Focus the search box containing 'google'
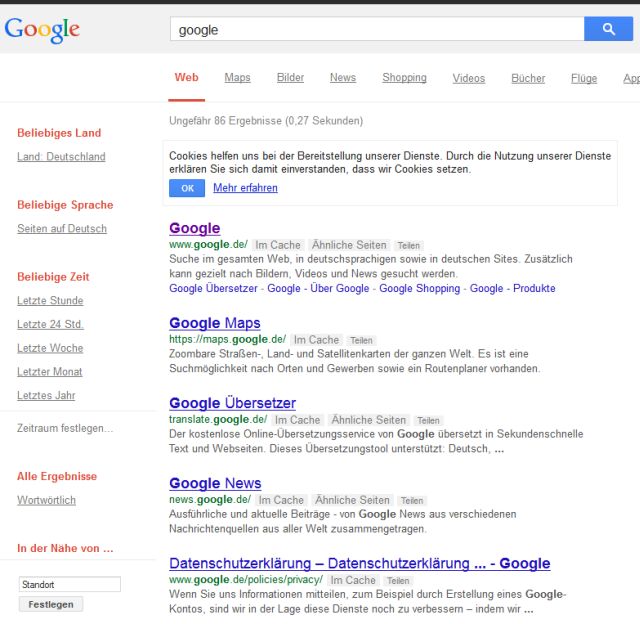The image size is (640, 624). [377, 29]
